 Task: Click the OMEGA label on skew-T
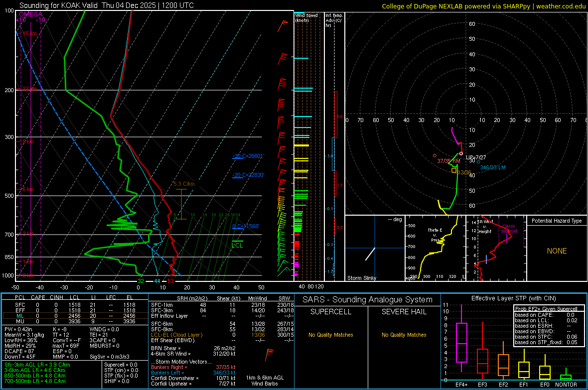tap(31, 14)
